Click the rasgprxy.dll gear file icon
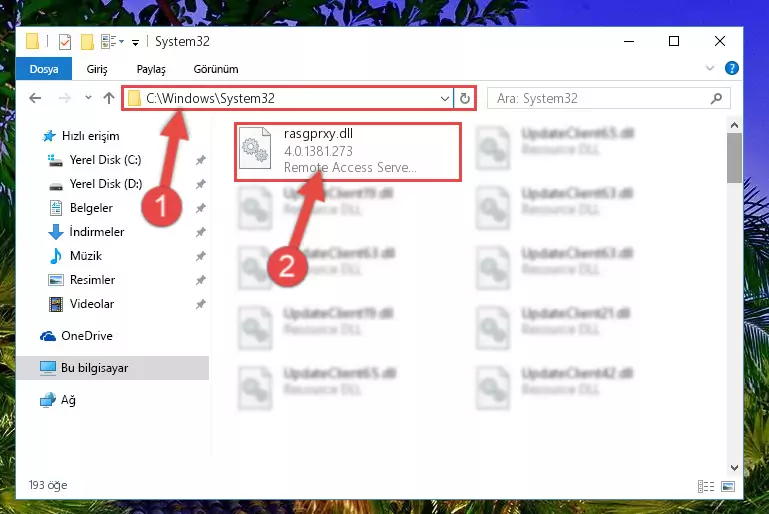 255,148
